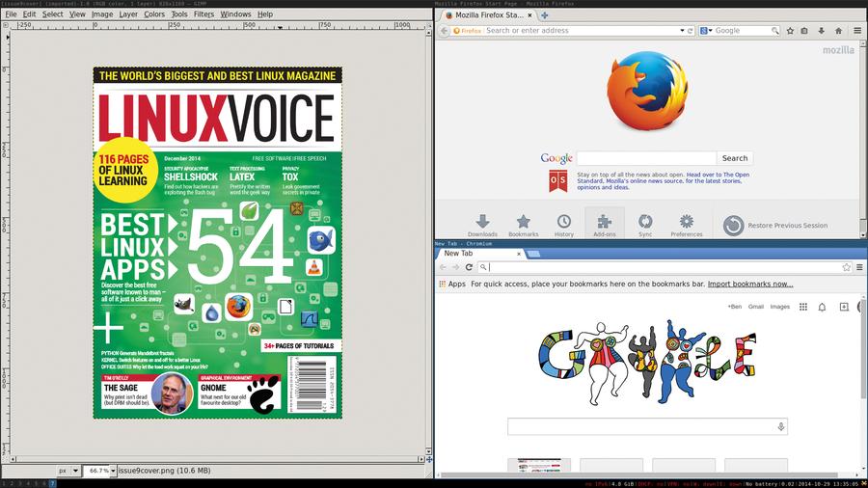Open the Colors menu in GIMP
The image size is (868, 488).
coord(154,14)
